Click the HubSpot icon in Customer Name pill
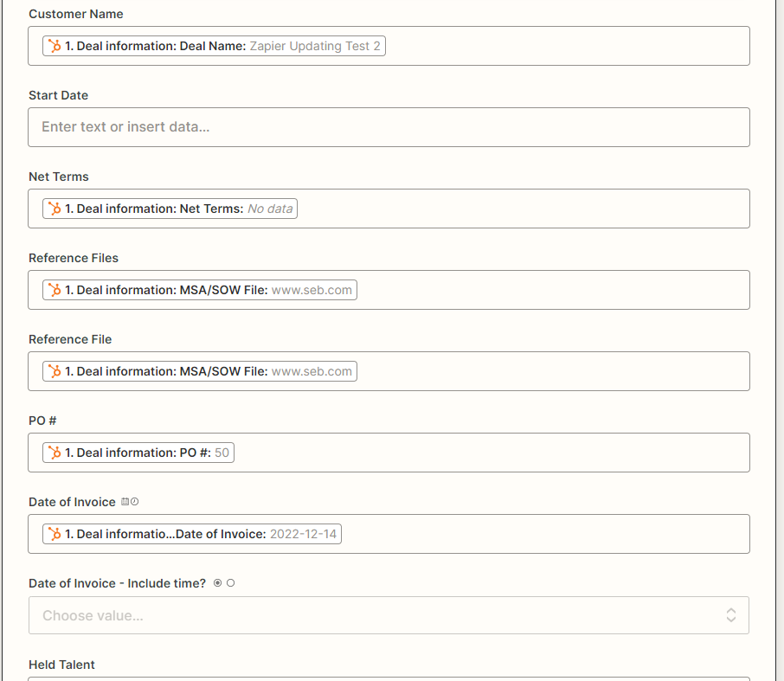 tap(55, 46)
